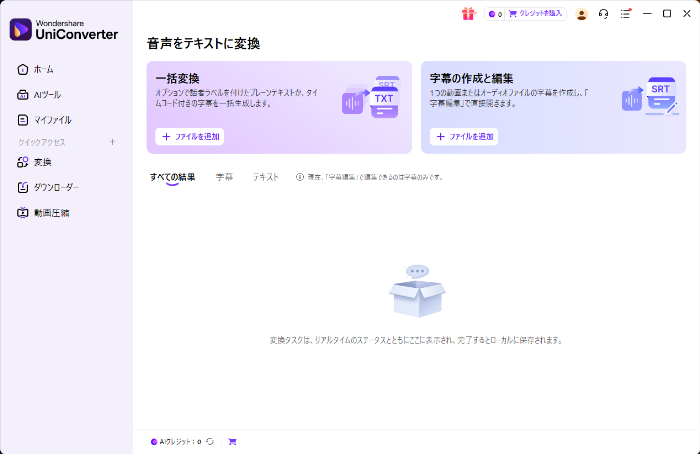Open ダウンローダー in the sidebar
This screenshot has width=700, height=454.
[48, 187]
